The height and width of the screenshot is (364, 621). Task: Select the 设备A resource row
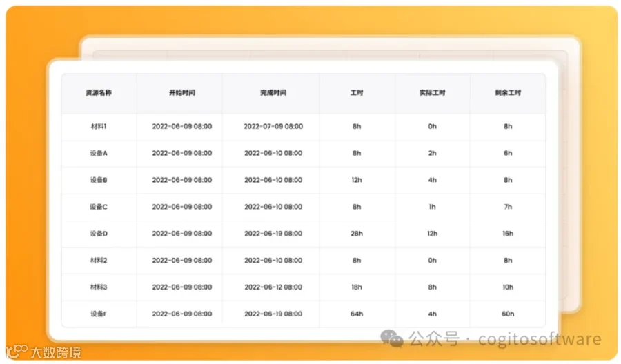(x=304, y=154)
